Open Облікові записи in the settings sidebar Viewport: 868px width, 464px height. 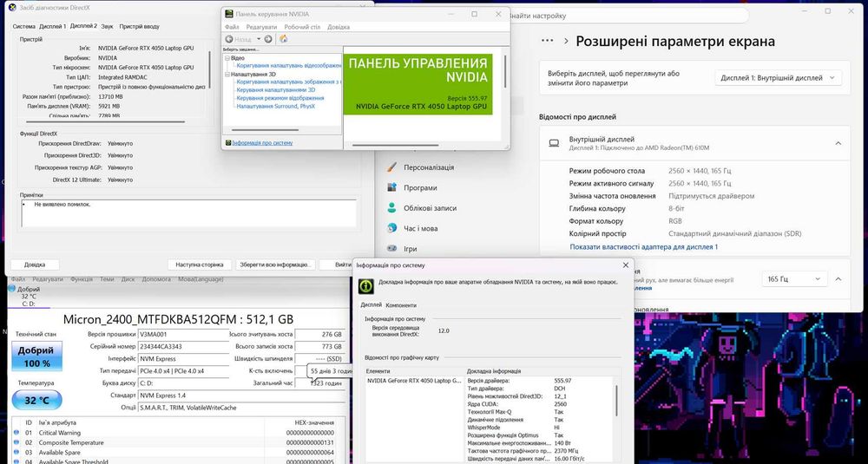(x=423, y=208)
